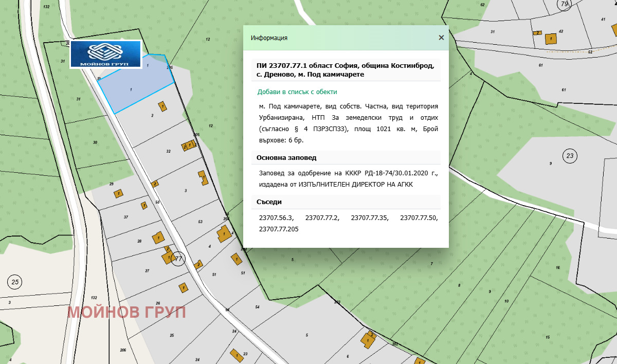Open neighbor parcel 23707.77.2
Viewport: 617px width, 364px height.
(321, 217)
